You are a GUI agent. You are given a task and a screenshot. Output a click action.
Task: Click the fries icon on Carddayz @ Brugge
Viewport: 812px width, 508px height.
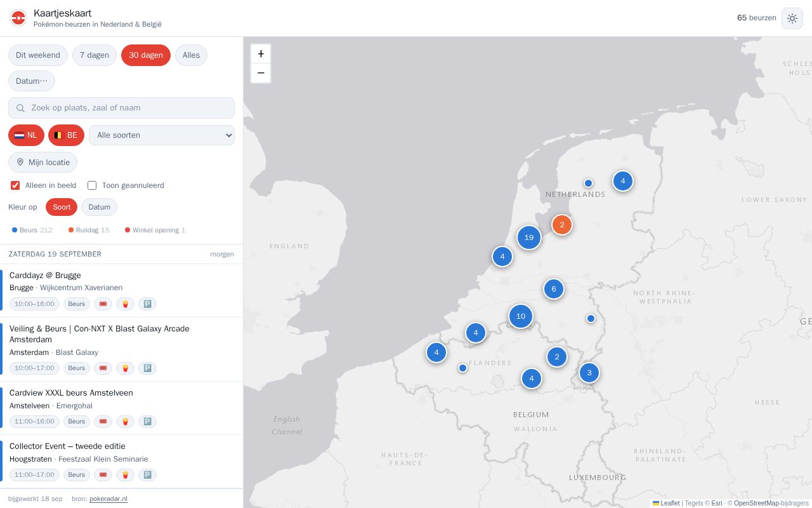[125, 304]
